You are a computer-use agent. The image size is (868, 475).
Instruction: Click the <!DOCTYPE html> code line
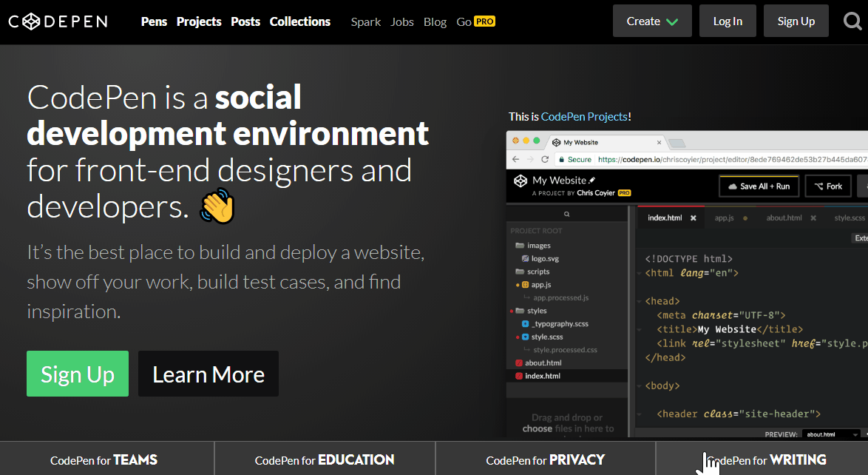[x=688, y=259]
